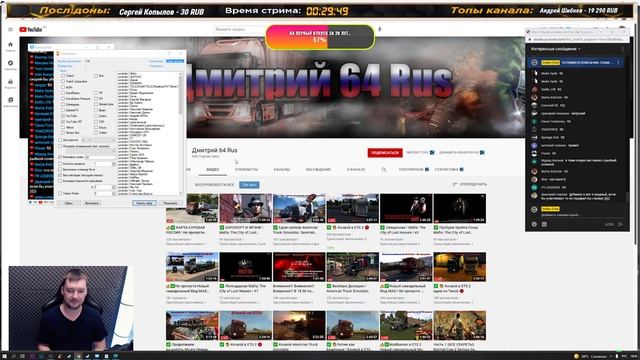Image resolution: width=640 pixels, height=360 pixels.
Task: Toggle the Twitch Points checkbox
Action: tap(60, 193)
